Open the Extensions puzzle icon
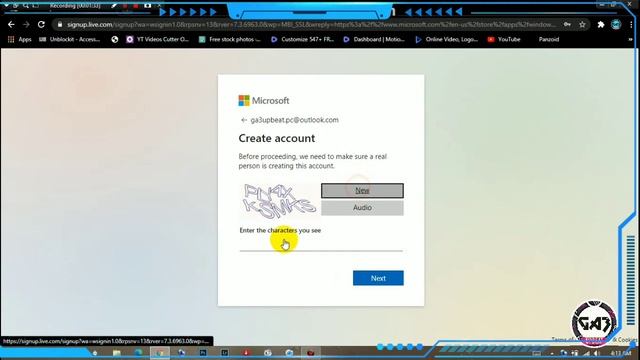The width and height of the screenshot is (640, 360). point(601,24)
